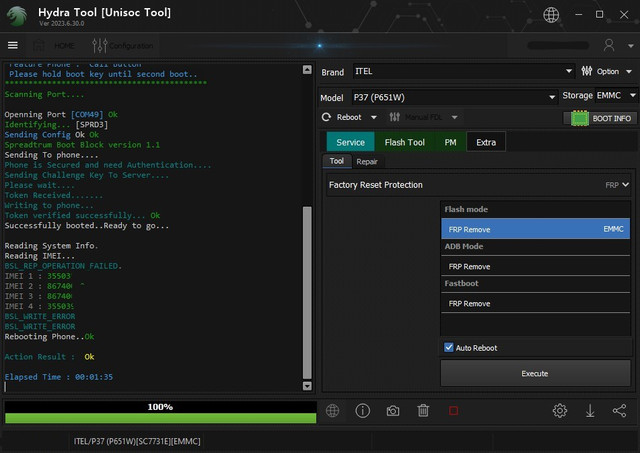Click the "Spreadtrum Boot Block version 1.1" line

(x=82, y=145)
